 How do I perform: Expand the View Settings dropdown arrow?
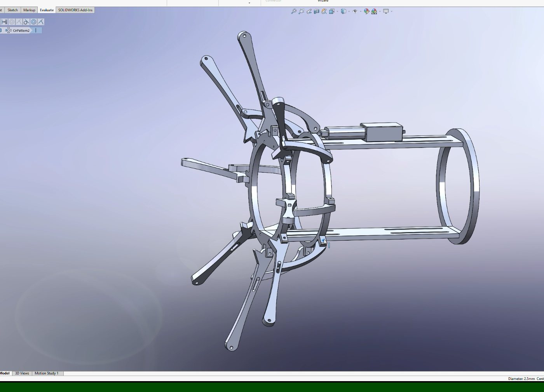tap(391, 11)
